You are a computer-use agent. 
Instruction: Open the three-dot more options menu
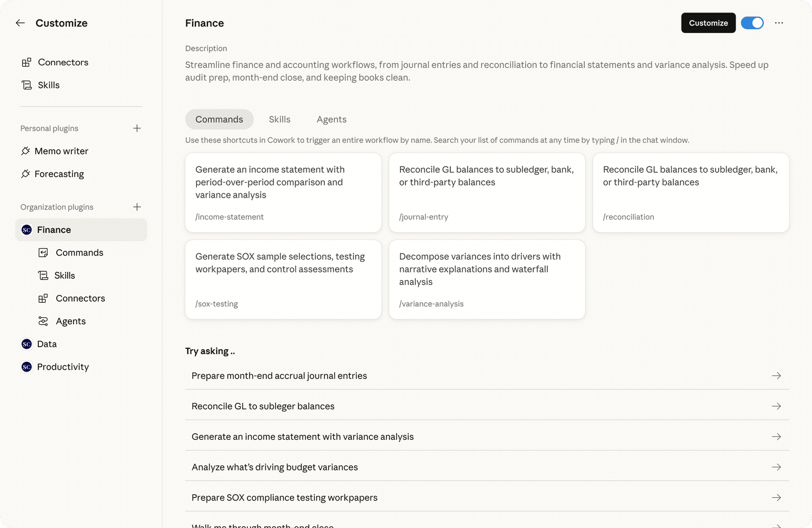tap(779, 23)
